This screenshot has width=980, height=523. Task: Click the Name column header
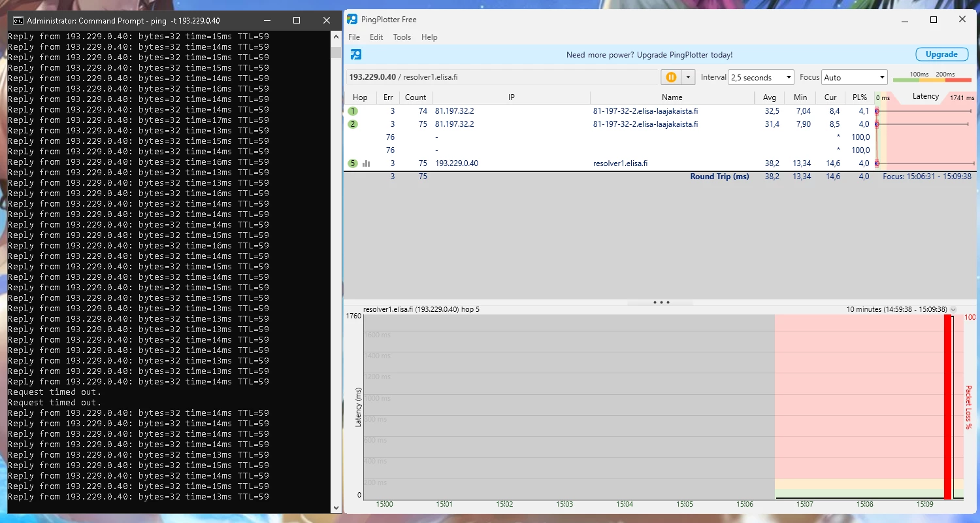tap(672, 97)
